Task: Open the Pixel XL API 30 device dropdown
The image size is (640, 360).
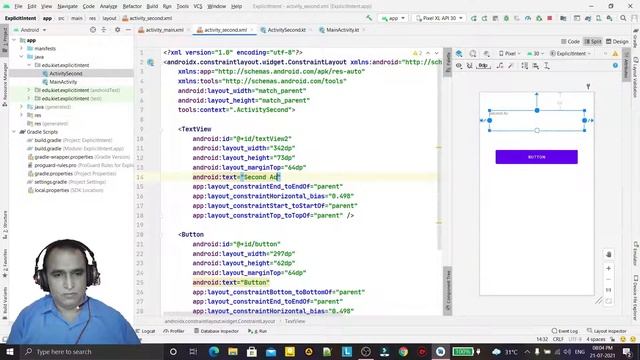Action: coord(439,18)
